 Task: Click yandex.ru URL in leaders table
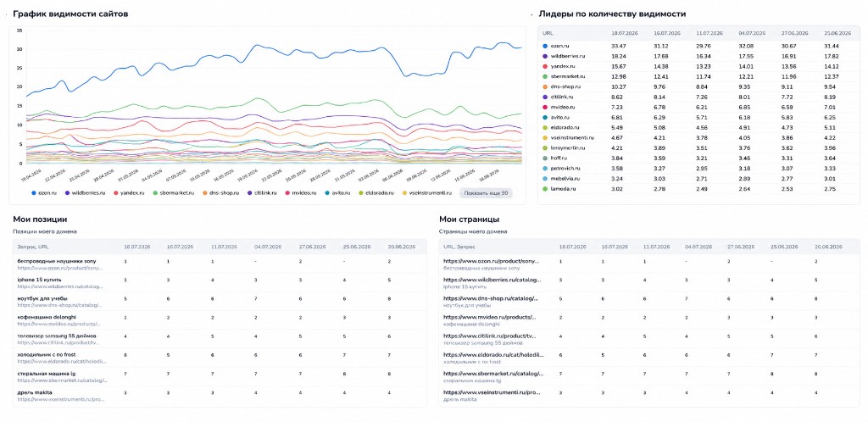(564, 66)
